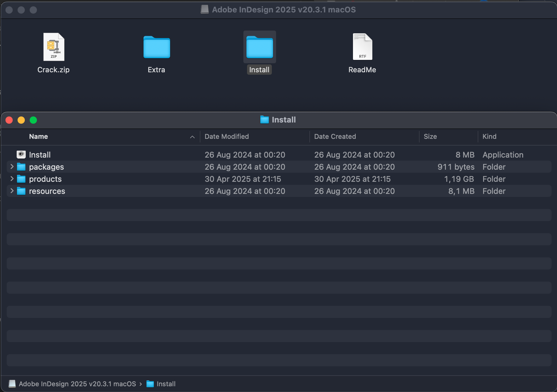
Task: Click the ReadMe file name label
Action: click(362, 70)
